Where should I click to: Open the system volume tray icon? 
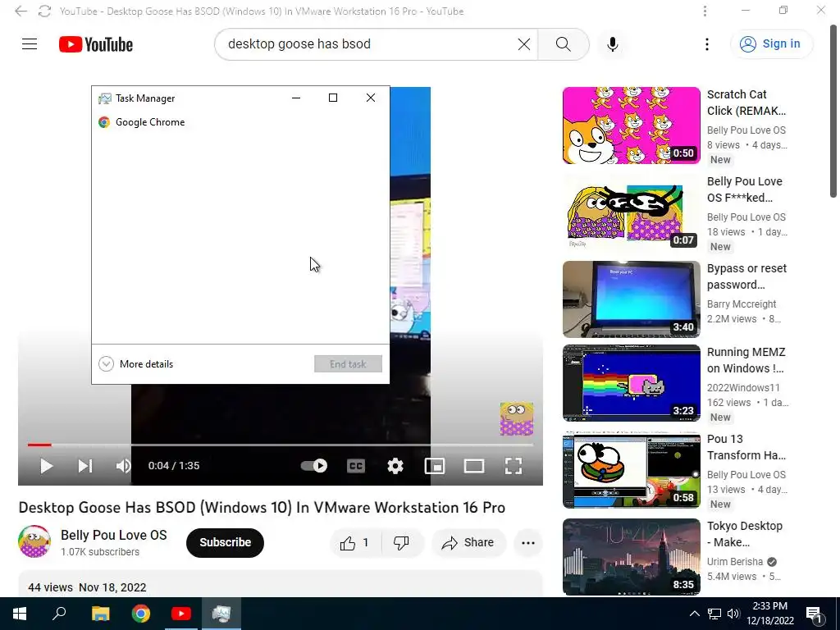pyautogui.click(x=733, y=614)
